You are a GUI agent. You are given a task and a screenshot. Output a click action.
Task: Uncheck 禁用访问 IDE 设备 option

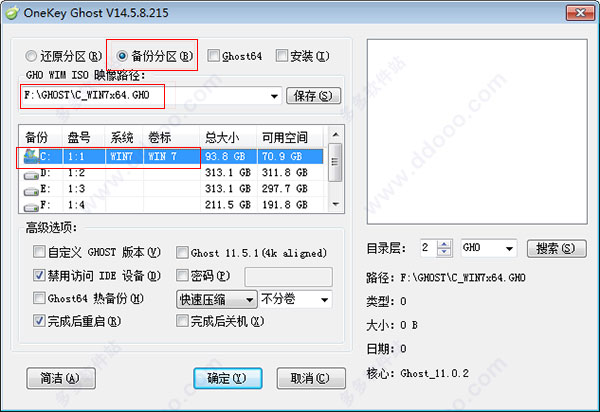(x=40, y=275)
